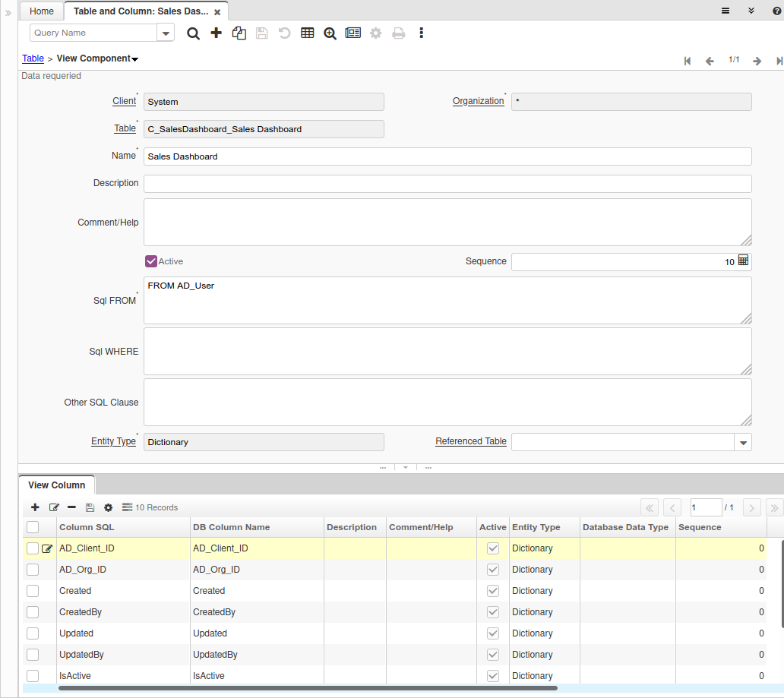
Task: Check the select-all header checkbox
Action: coord(33,527)
